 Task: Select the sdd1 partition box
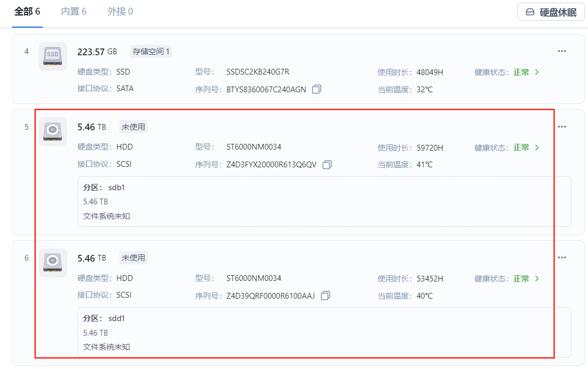pos(324,332)
